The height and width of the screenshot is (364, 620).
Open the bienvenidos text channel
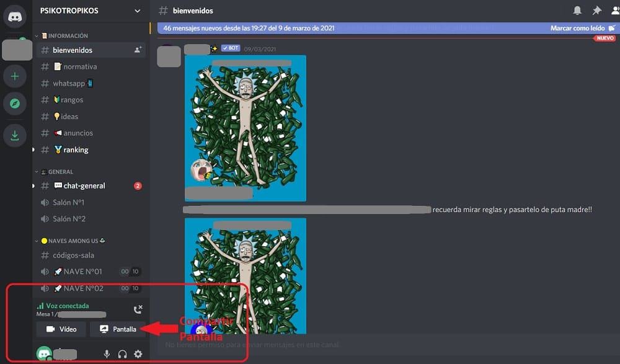[x=91, y=50]
